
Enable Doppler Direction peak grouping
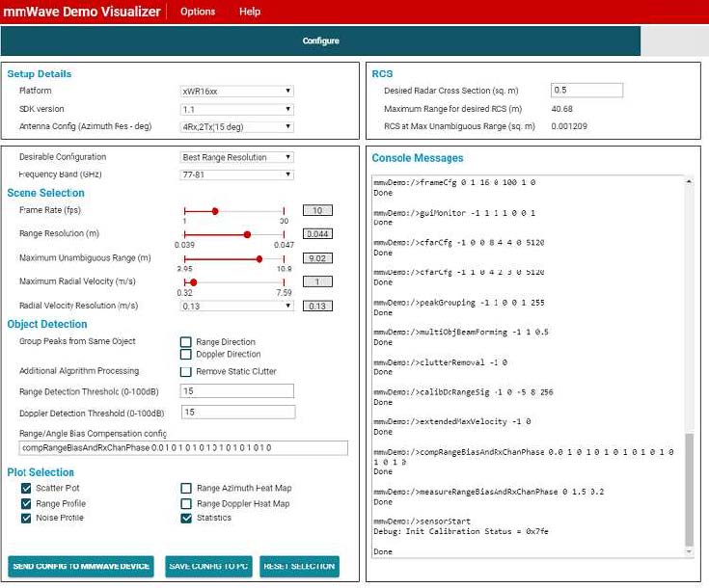(186, 355)
